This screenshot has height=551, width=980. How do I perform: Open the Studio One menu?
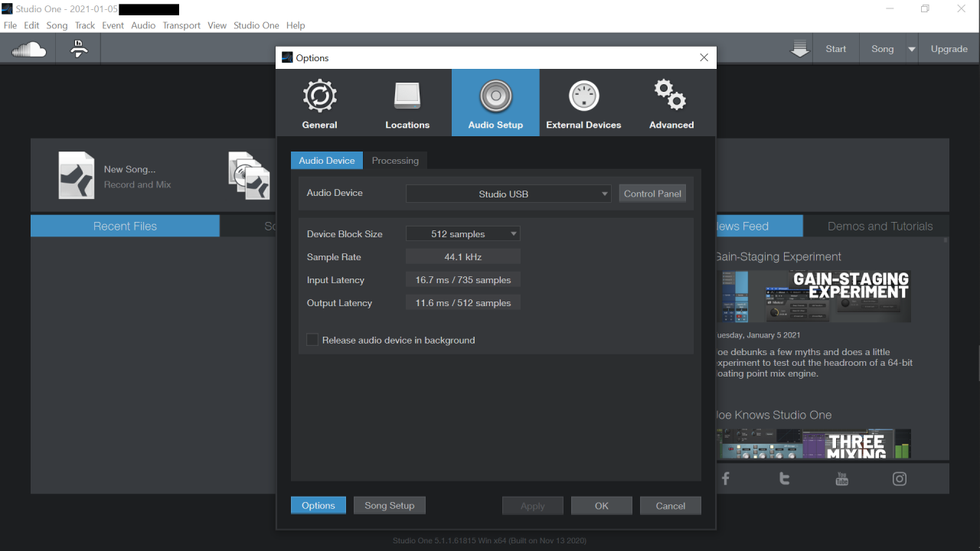click(x=256, y=25)
